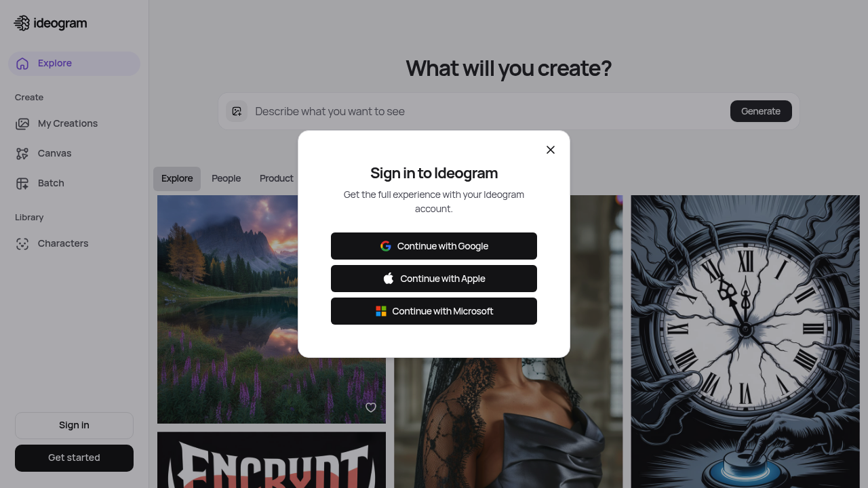Continue with Apple sign-in

coord(434,279)
